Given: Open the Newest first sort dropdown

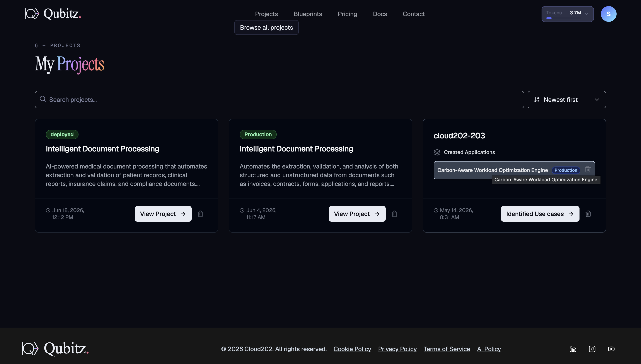Looking at the screenshot, I should [x=566, y=99].
